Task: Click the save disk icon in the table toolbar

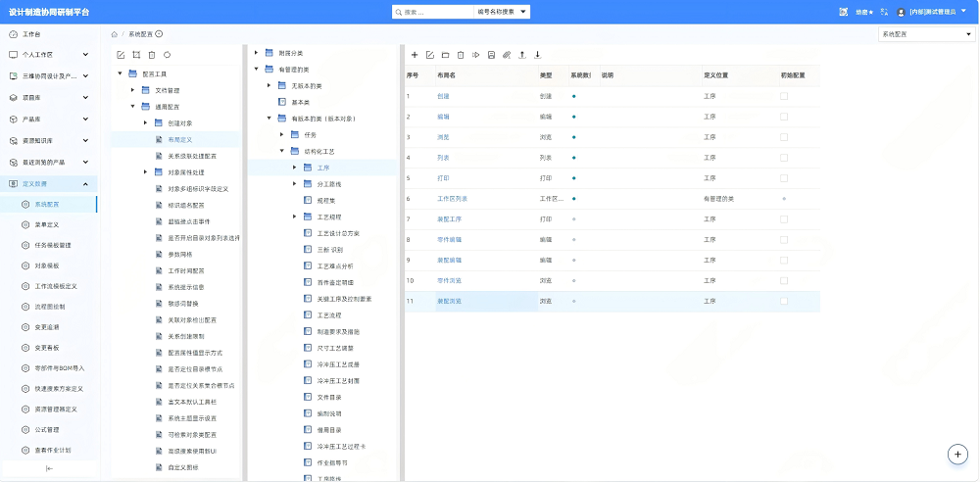Action: tap(491, 55)
